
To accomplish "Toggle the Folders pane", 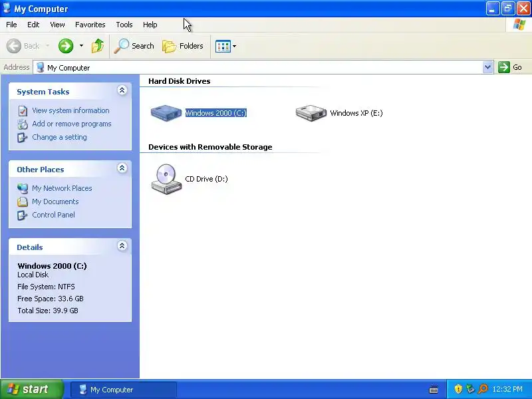I will (183, 46).
